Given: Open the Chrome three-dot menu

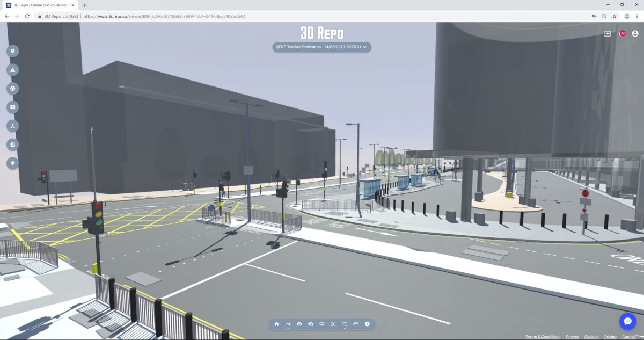Looking at the screenshot, I should pos(637,16).
